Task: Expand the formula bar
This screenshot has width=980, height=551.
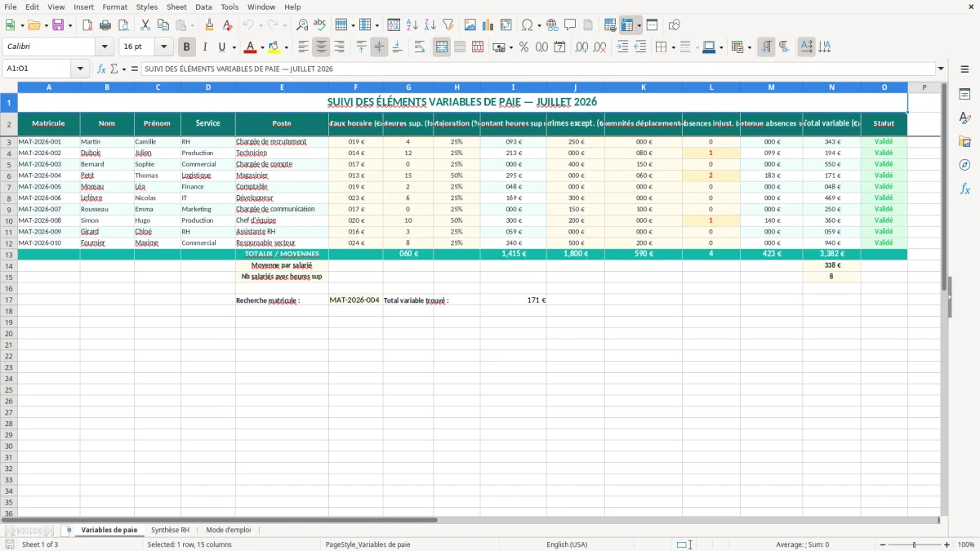Action: click(x=941, y=69)
